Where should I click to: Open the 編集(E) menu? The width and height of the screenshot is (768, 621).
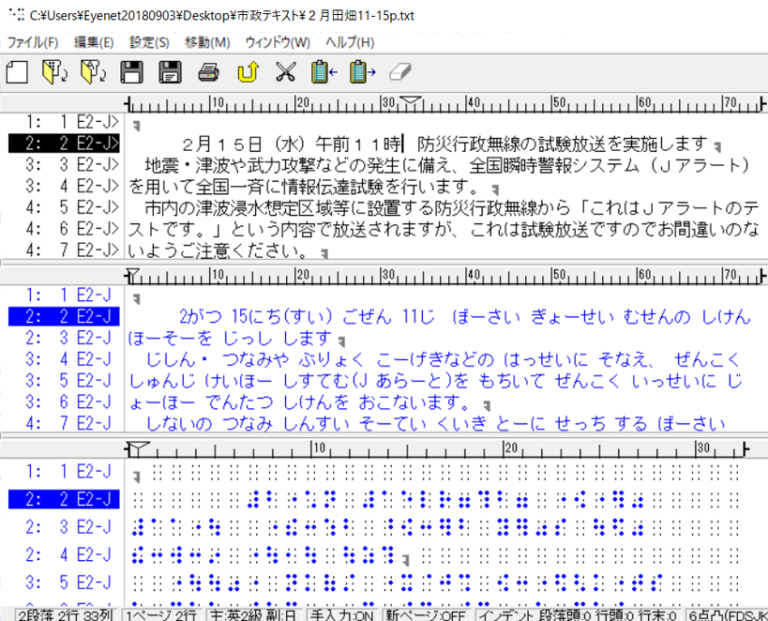[94, 43]
